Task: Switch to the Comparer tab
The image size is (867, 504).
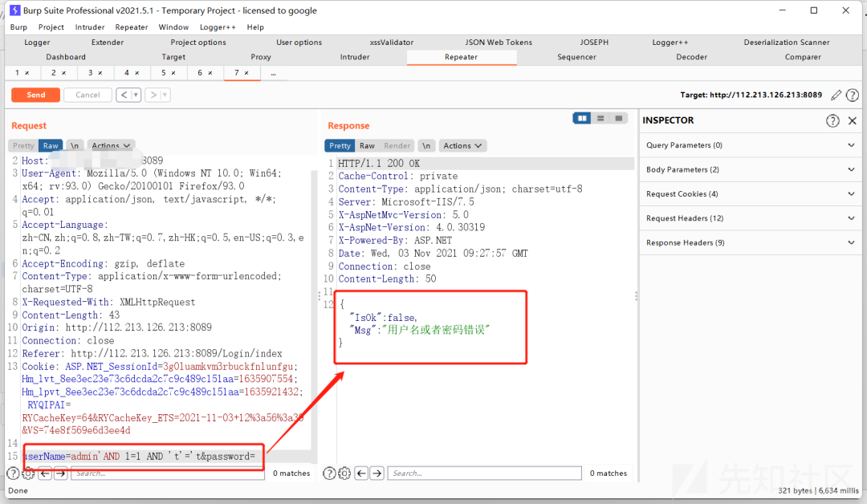Action: pos(803,57)
